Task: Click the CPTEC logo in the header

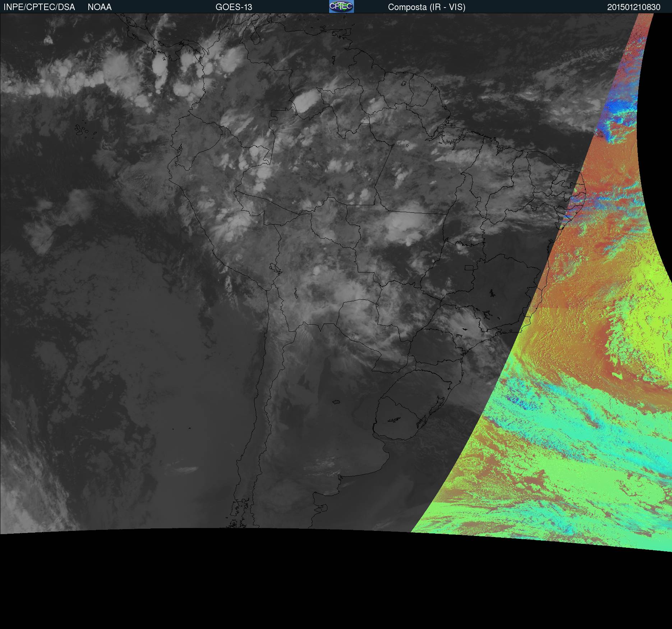Action: [341, 6]
